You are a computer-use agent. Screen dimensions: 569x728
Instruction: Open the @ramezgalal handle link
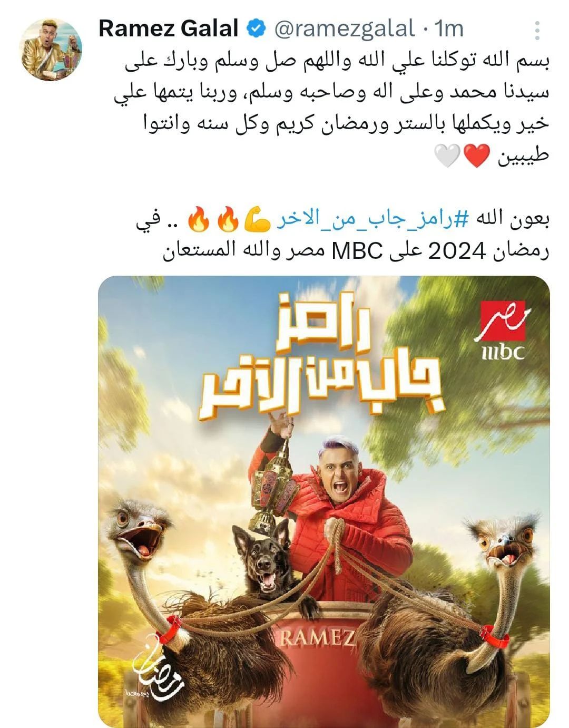pyautogui.click(x=344, y=29)
